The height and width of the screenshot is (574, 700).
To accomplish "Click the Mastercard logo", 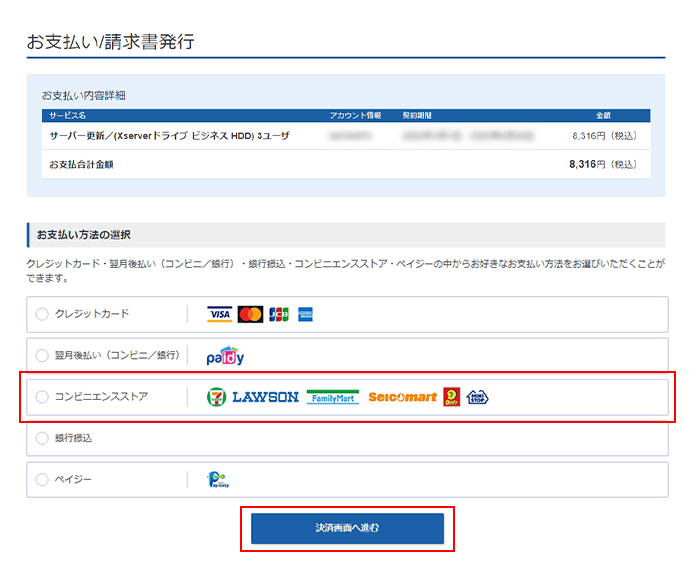I will (250, 314).
